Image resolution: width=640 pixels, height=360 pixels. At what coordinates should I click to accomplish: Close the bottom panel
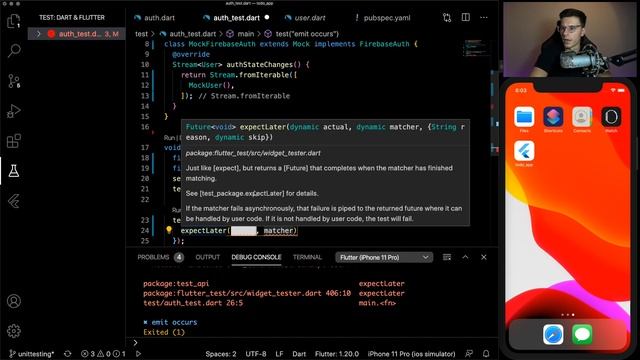[484, 257]
